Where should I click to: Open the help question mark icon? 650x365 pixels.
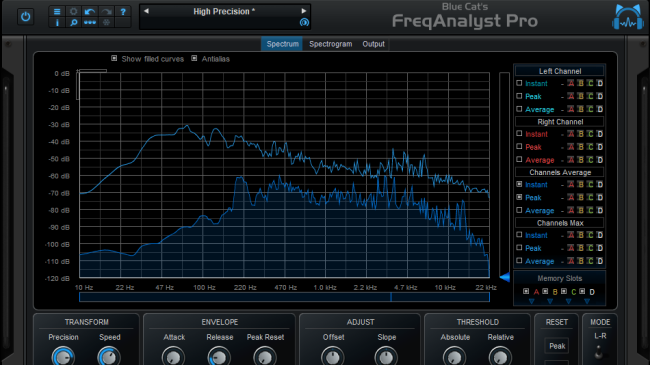coord(123,12)
